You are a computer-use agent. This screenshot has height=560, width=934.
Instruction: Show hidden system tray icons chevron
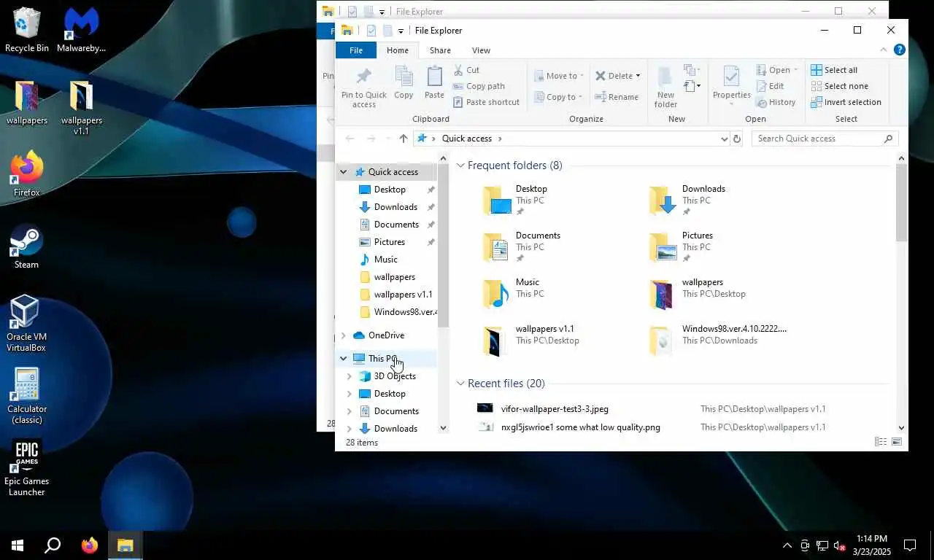tap(787, 545)
